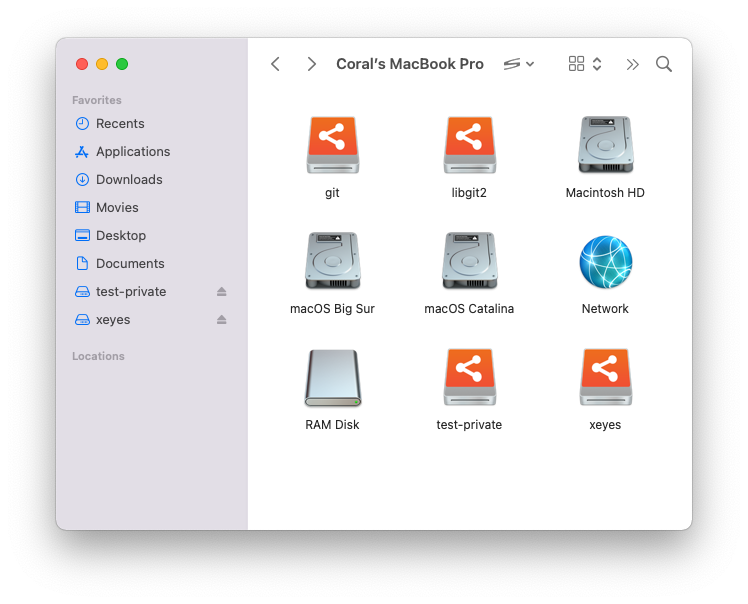Click the macOS Big Sur label text
748x604 pixels.
332,309
